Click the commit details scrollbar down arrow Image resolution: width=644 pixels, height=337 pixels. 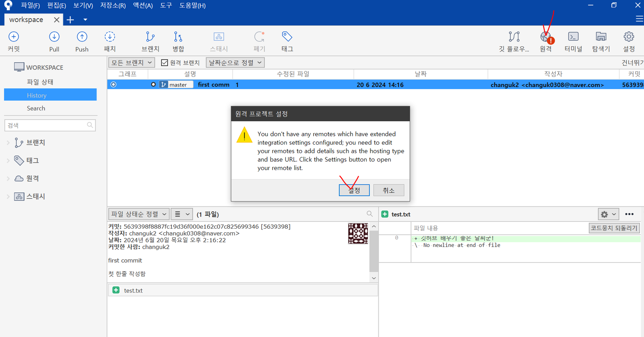pyautogui.click(x=374, y=278)
